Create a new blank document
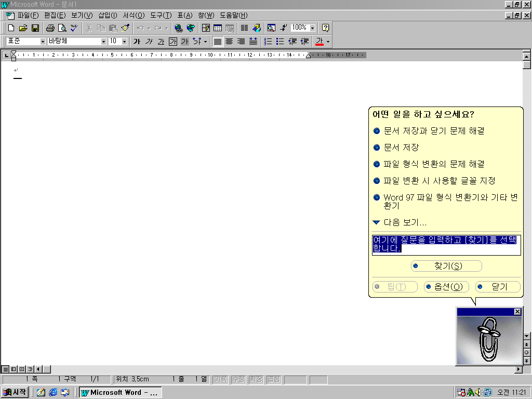 click(x=11, y=28)
